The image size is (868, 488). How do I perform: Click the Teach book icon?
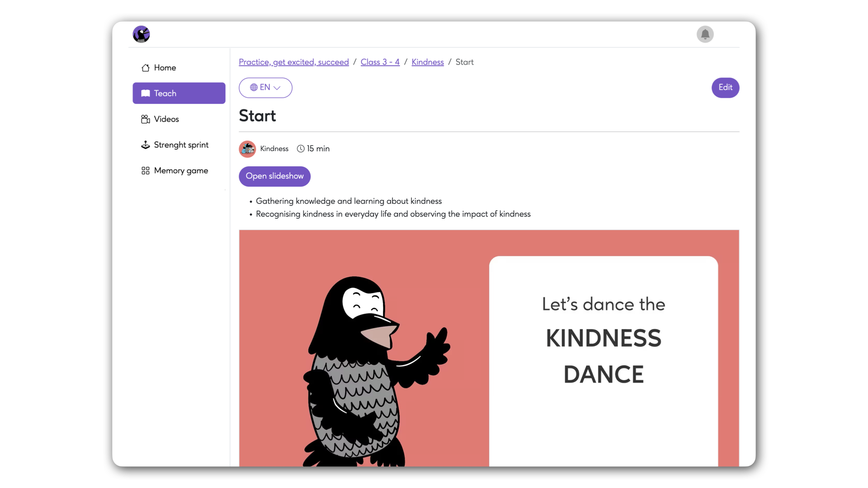pos(145,93)
